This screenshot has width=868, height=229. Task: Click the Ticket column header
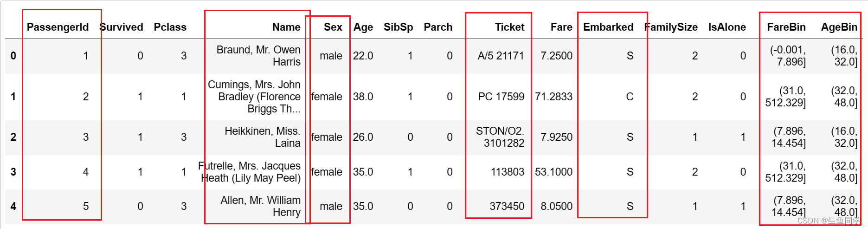pyautogui.click(x=509, y=27)
